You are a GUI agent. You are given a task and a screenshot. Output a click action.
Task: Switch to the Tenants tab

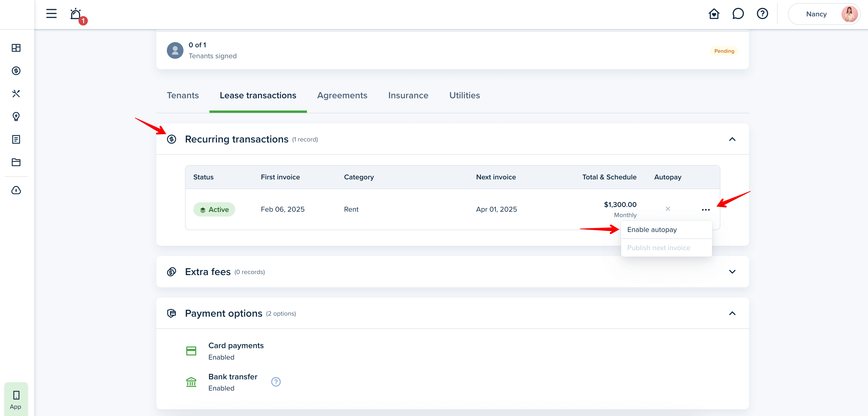coord(183,95)
